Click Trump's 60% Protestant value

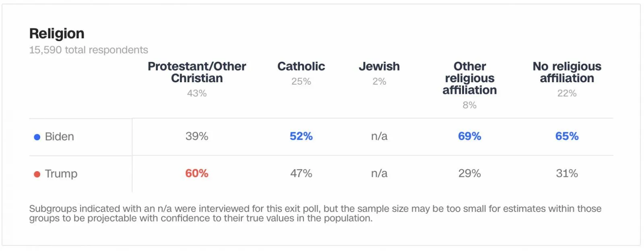pyautogui.click(x=197, y=173)
